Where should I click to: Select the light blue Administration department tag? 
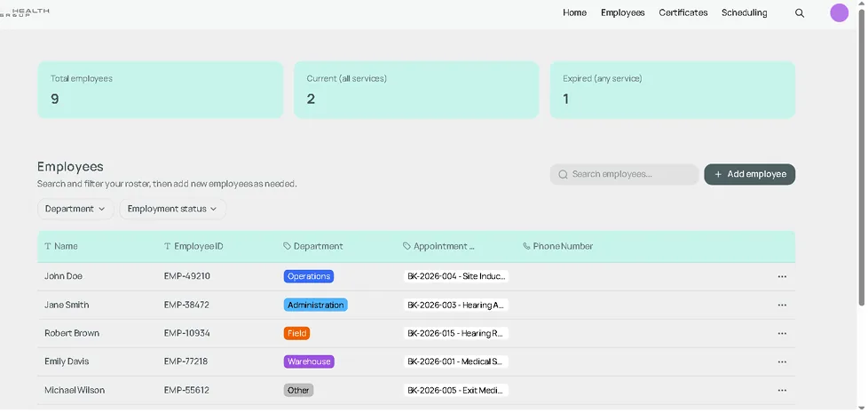[316, 305]
